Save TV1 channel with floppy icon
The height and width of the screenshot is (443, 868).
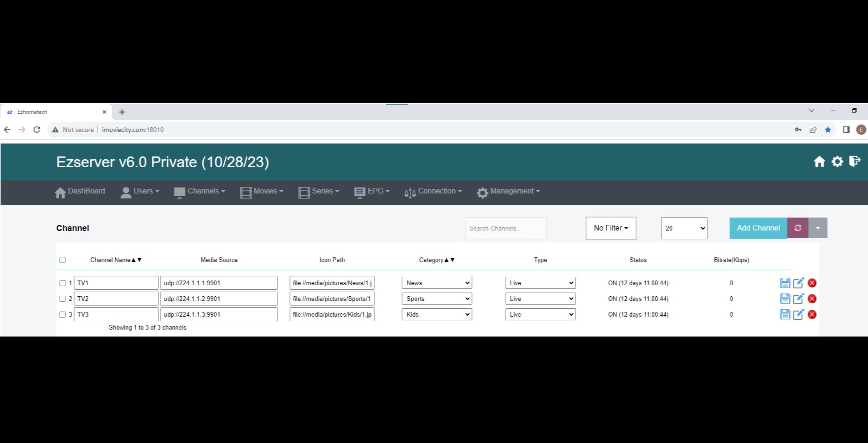785,283
